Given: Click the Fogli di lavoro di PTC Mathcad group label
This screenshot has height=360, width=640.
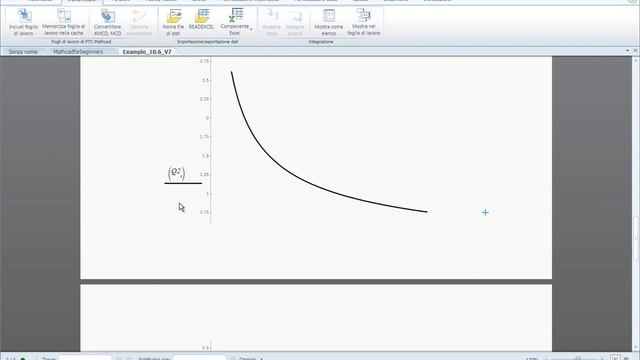Looking at the screenshot, I should (81, 42).
